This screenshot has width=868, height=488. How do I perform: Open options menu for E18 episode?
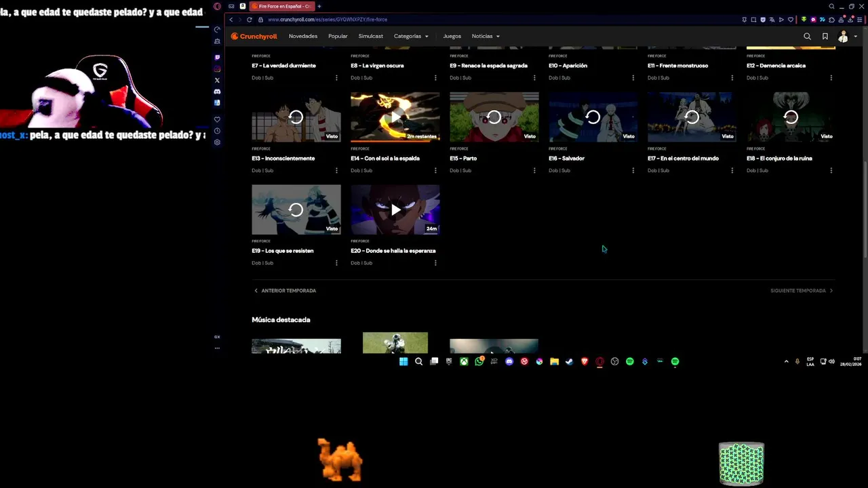click(x=831, y=170)
